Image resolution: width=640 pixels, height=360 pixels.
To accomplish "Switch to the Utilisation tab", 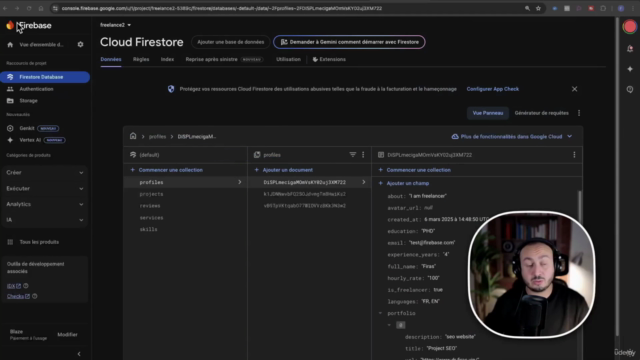I will (x=288, y=60).
